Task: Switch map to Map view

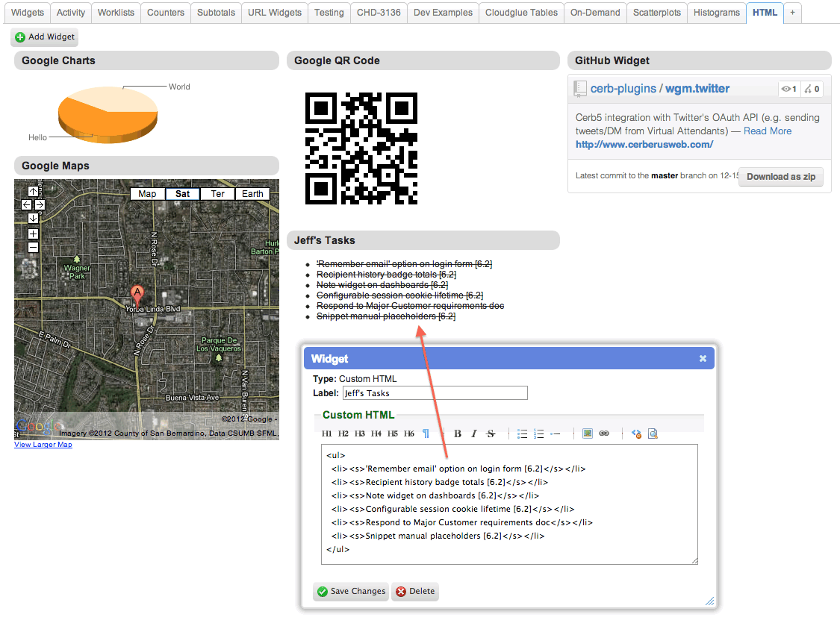Action: (147, 194)
